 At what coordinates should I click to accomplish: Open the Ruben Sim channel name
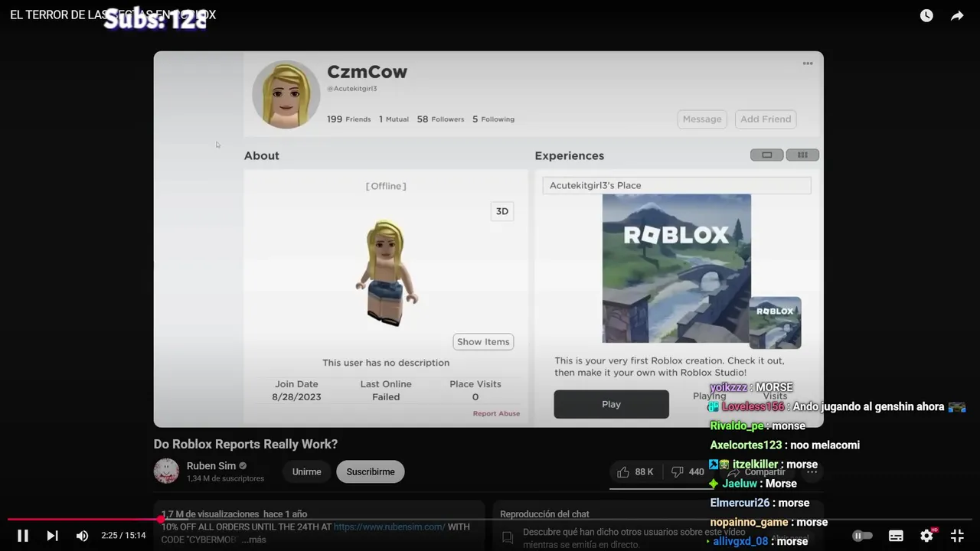(211, 465)
